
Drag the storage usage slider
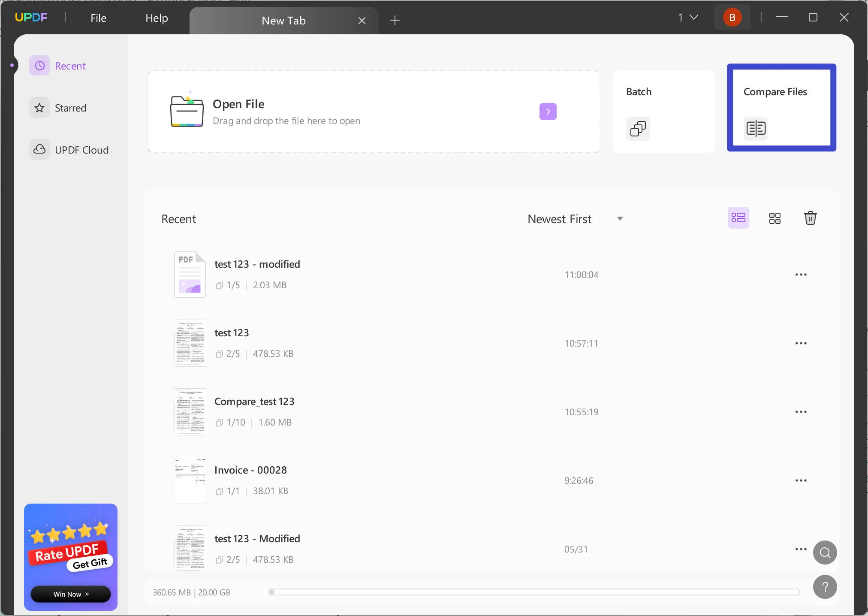coord(271,592)
